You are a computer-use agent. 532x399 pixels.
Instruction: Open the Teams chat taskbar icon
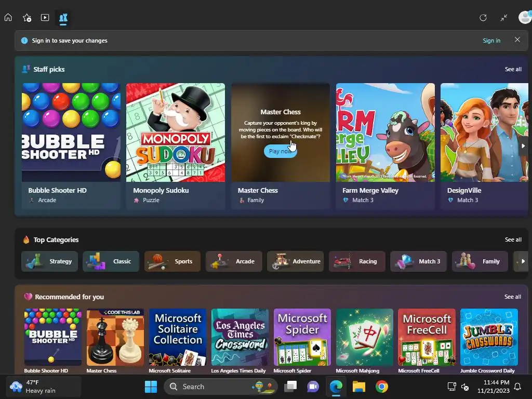click(313, 387)
